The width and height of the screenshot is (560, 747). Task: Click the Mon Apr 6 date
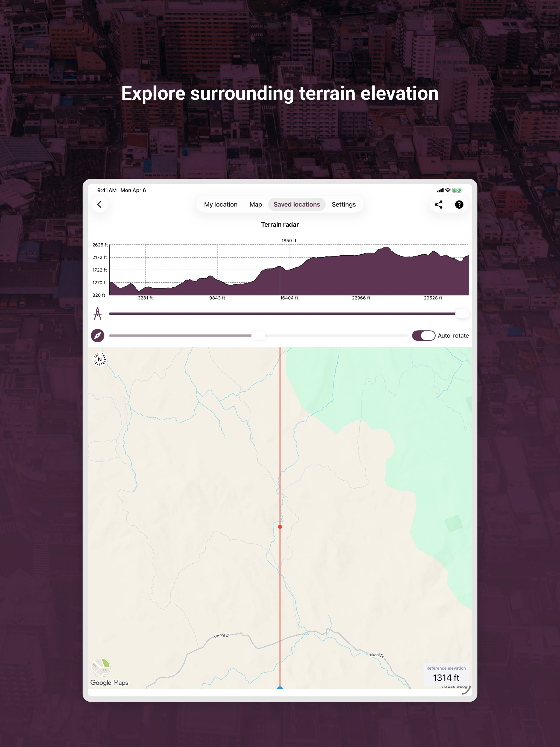coord(133,191)
